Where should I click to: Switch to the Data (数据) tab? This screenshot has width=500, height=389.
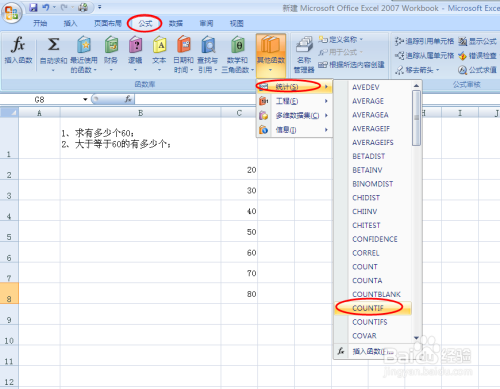[176, 23]
